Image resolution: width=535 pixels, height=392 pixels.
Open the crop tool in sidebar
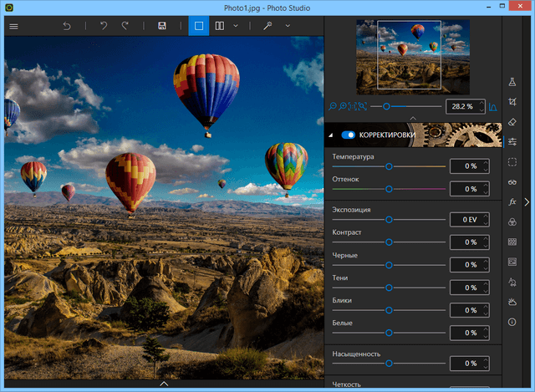512,102
